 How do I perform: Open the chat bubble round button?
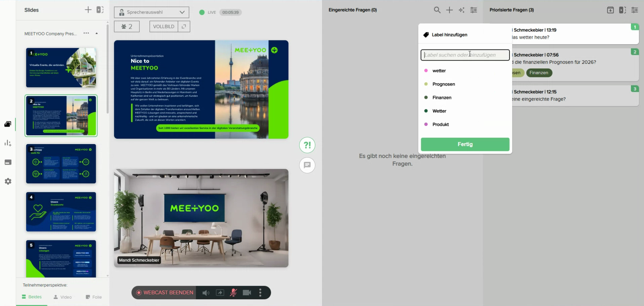(x=307, y=165)
